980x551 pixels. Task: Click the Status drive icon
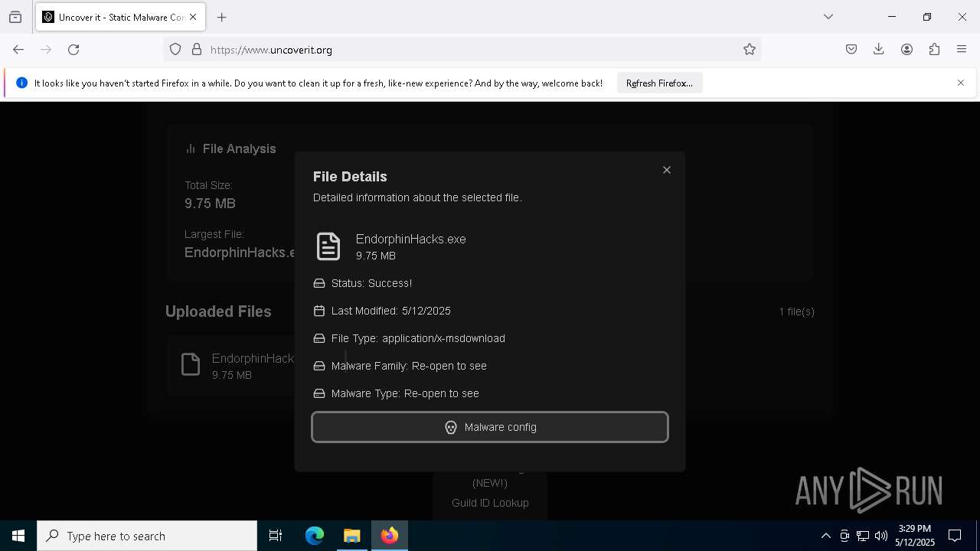319,283
